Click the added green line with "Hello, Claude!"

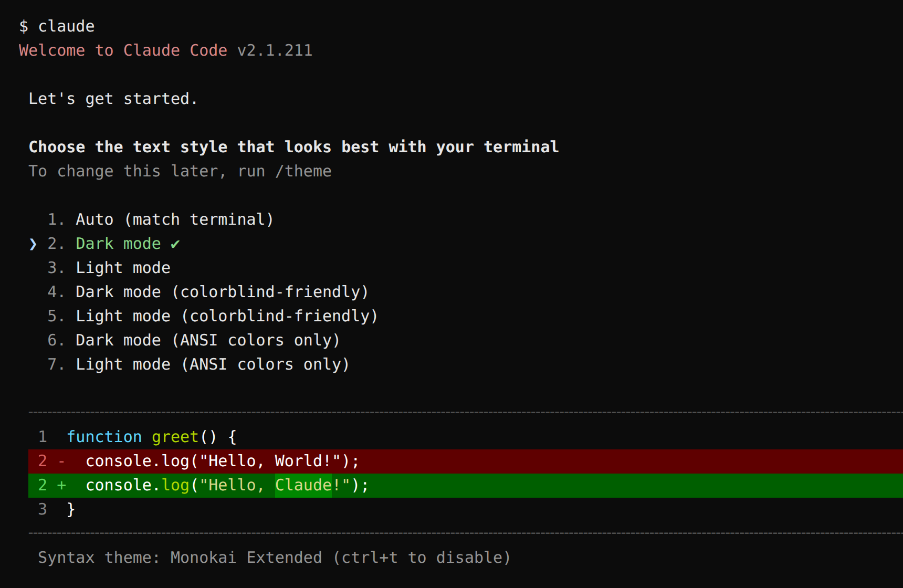pos(466,485)
